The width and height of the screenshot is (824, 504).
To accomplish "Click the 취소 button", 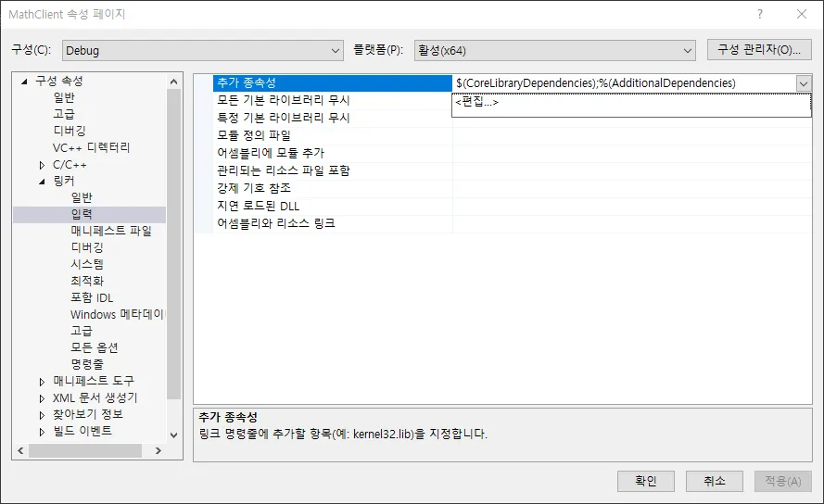I will pos(715,481).
